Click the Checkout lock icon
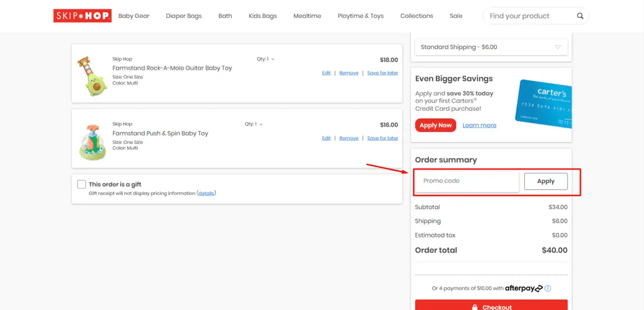Screen dimensions: 644x310 [475, 307]
